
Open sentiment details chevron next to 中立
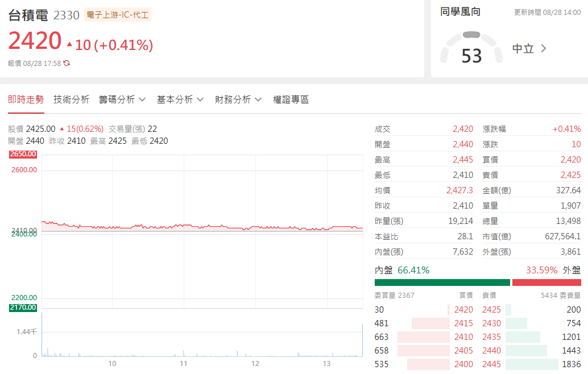pyautogui.click(x=544, y=48)
